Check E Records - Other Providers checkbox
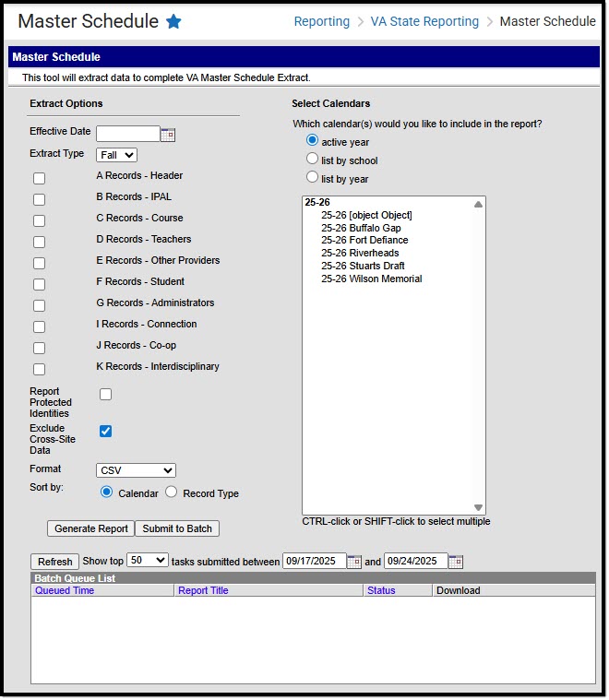The image size is (609, 700). (x=40, y=263)
